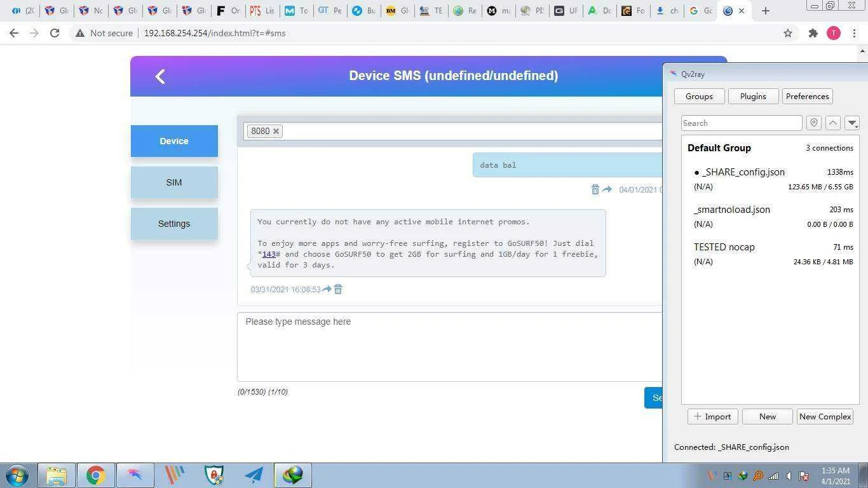Open Chrome extensions puzzle icon
Image resolution: width=868 pixels, height=488 pixels.
tap(813, 33)
